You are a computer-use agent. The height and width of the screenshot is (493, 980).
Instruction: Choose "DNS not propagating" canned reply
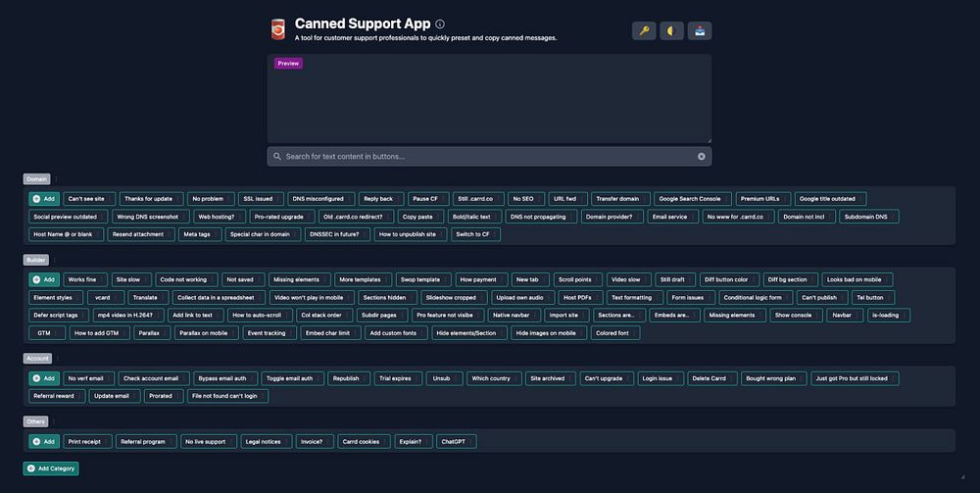pyautogui.click(x=541, y=217)
